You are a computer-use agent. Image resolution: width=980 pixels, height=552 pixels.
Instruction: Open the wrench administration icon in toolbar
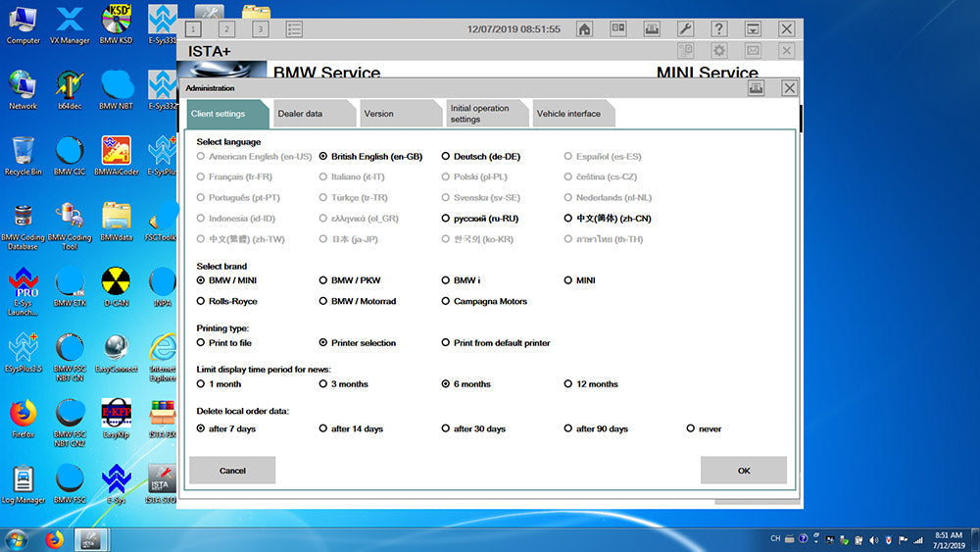coord(685,29)
